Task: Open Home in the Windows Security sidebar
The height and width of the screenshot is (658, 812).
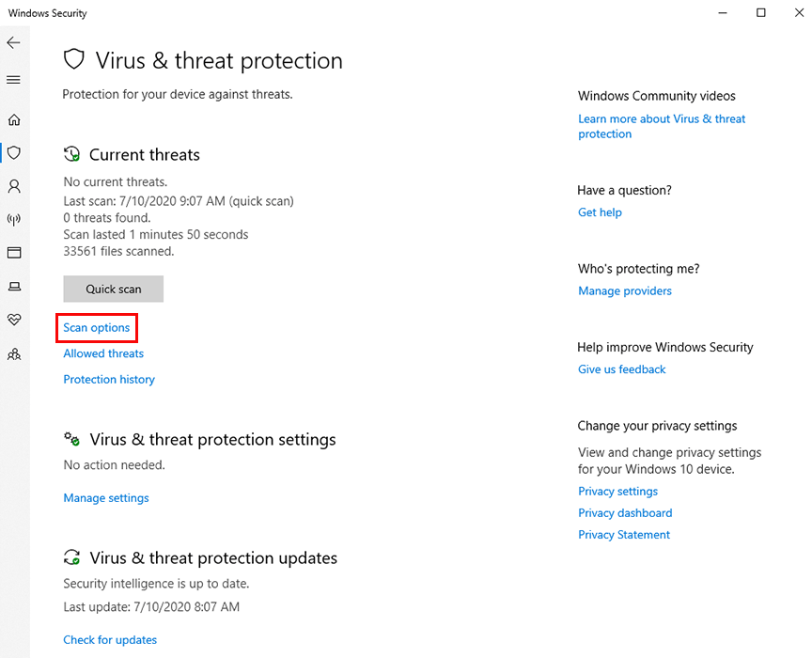Action: click(13, 119)
